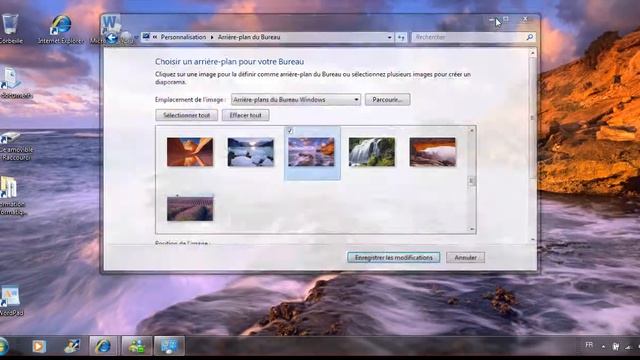Click the window's main scroll-up arrow

click(532, 53)
